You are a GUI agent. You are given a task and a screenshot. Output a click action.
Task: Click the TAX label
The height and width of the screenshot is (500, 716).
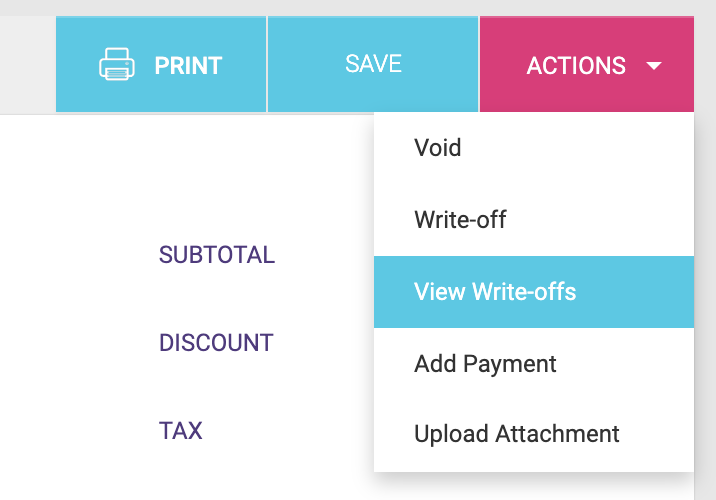[x=180, y=431]
